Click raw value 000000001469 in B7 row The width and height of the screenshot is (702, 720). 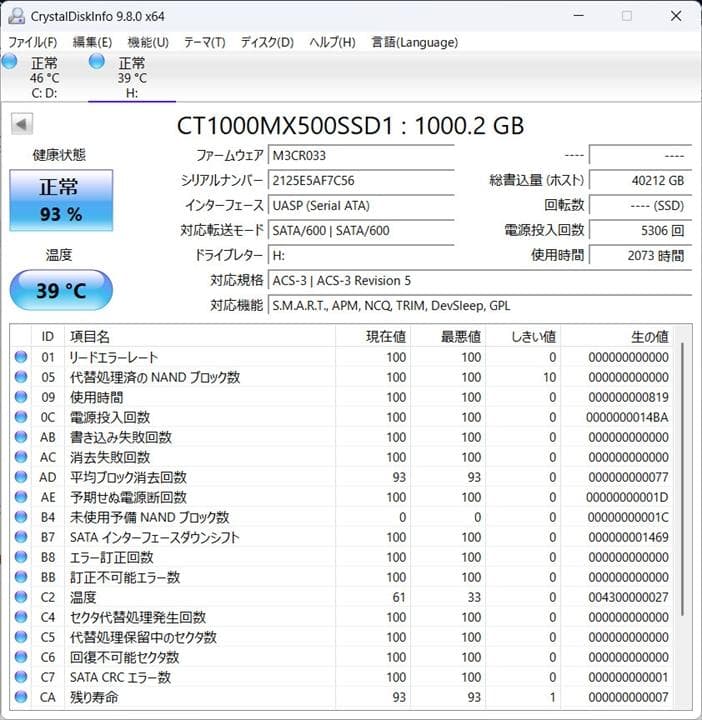tap(628, 537)
